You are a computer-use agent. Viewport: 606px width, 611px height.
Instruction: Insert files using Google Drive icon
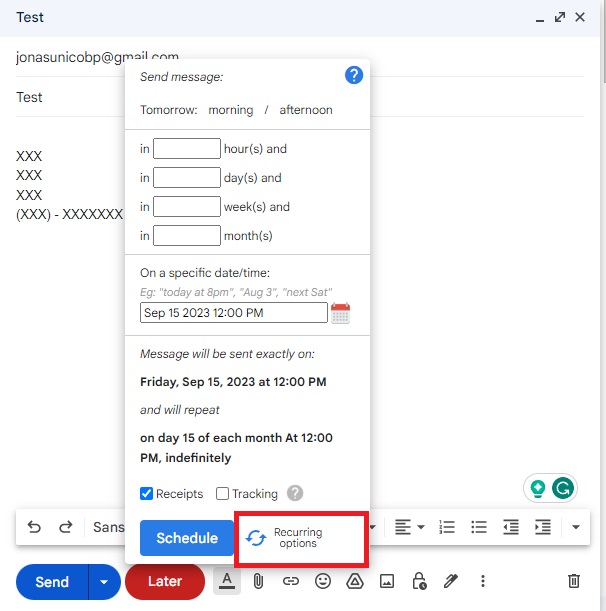pyautogui.click(x=355, y=581)
